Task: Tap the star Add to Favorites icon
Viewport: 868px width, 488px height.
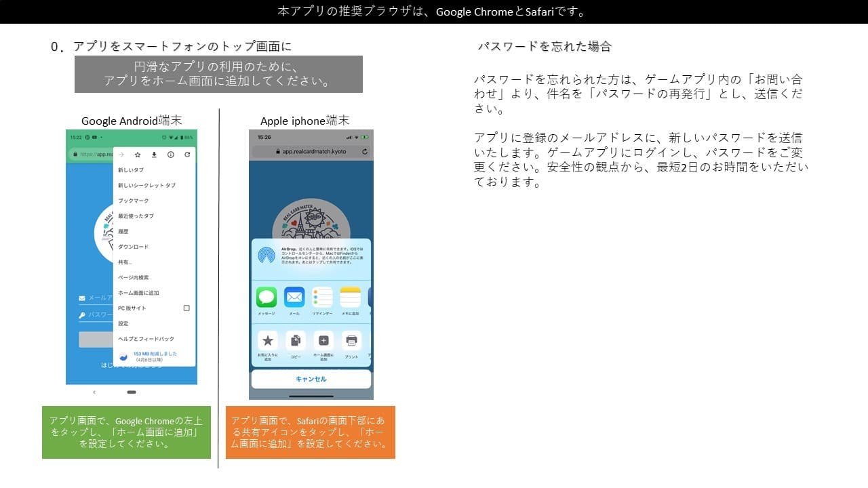Action: 267,340
